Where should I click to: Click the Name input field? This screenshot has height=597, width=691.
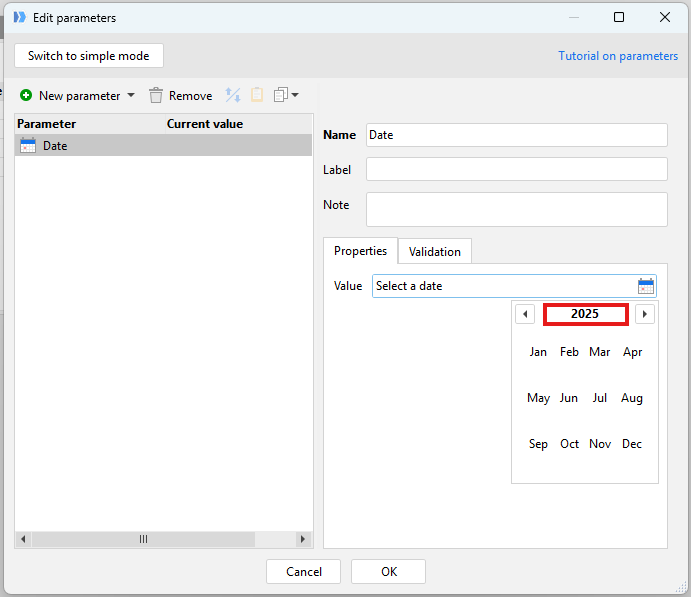(x=516, y=135)
